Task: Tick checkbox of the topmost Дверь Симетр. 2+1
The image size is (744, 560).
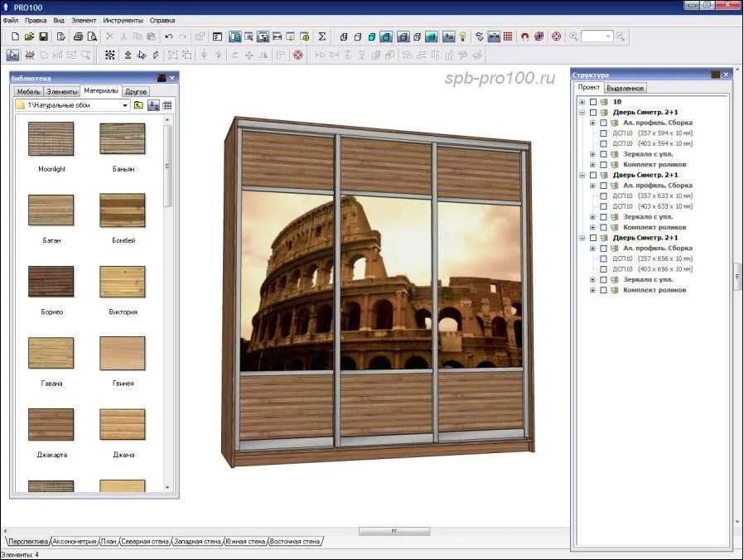Action: pyautogui.click(x=593, y=113)
